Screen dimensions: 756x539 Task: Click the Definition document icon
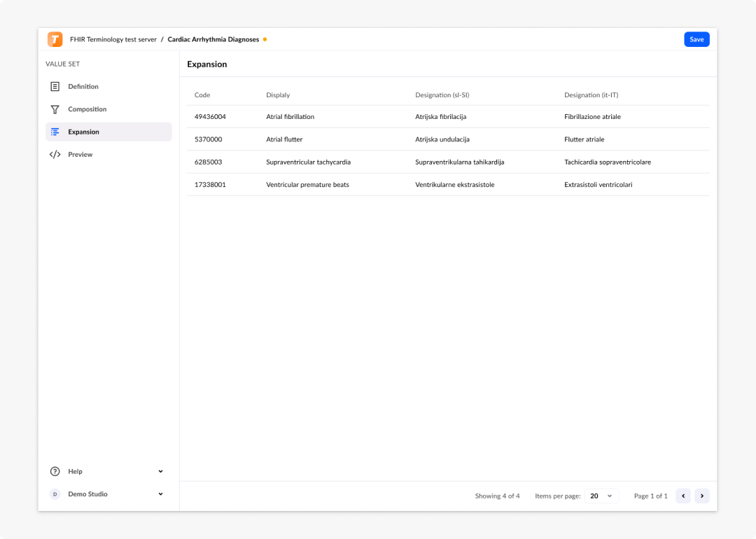click(x=55, y=86)
